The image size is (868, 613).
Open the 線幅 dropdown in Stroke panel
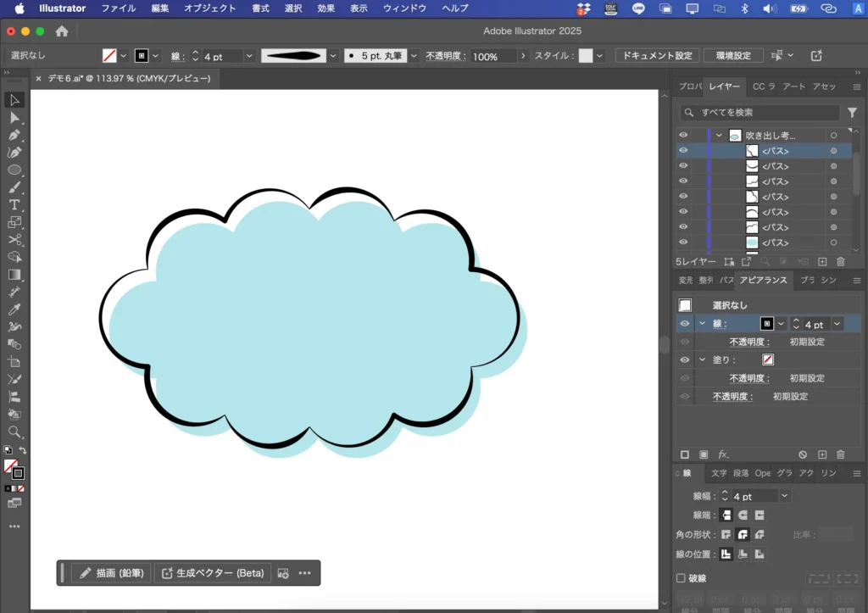point(785,496)
